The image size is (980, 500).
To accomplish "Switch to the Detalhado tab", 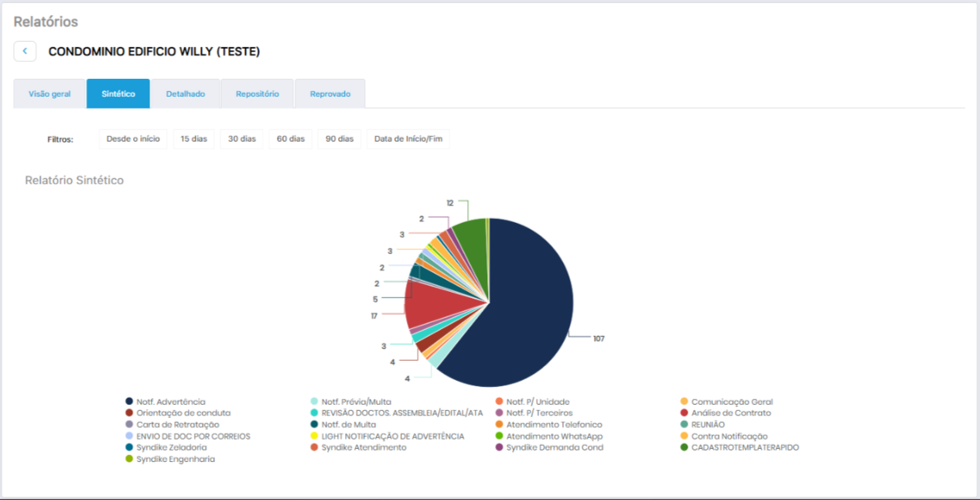I will [186, 94].
